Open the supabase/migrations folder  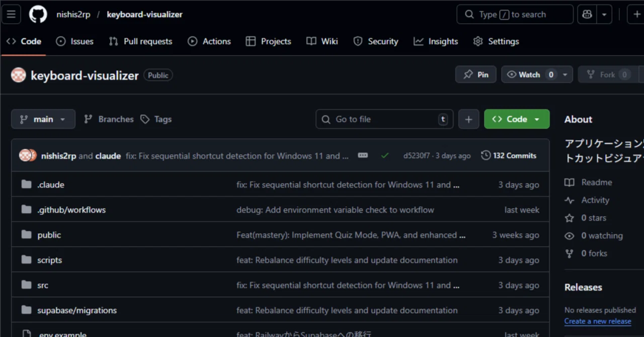point(77,310)
